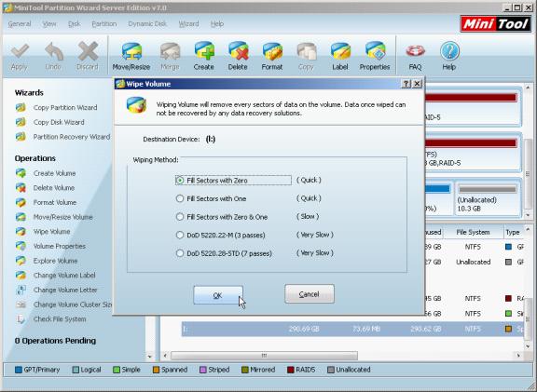Screen dimensions: 537x392
Task: Click Cancel in Wipe Volume dialog
Action: click(310, 294)
